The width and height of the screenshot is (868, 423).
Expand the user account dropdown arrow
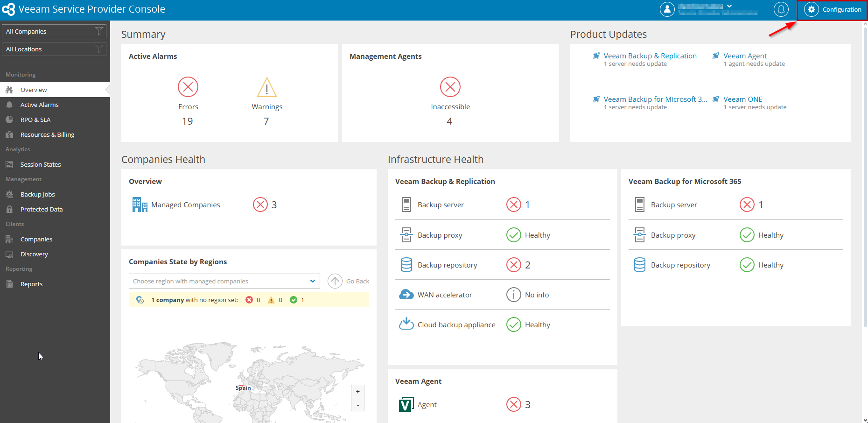(729, 6)
